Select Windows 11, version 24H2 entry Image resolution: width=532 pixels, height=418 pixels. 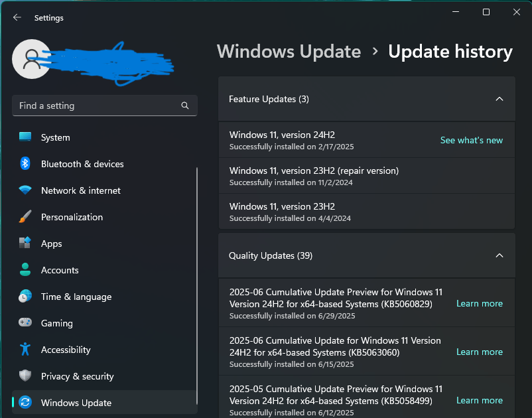tap(367, 140)
